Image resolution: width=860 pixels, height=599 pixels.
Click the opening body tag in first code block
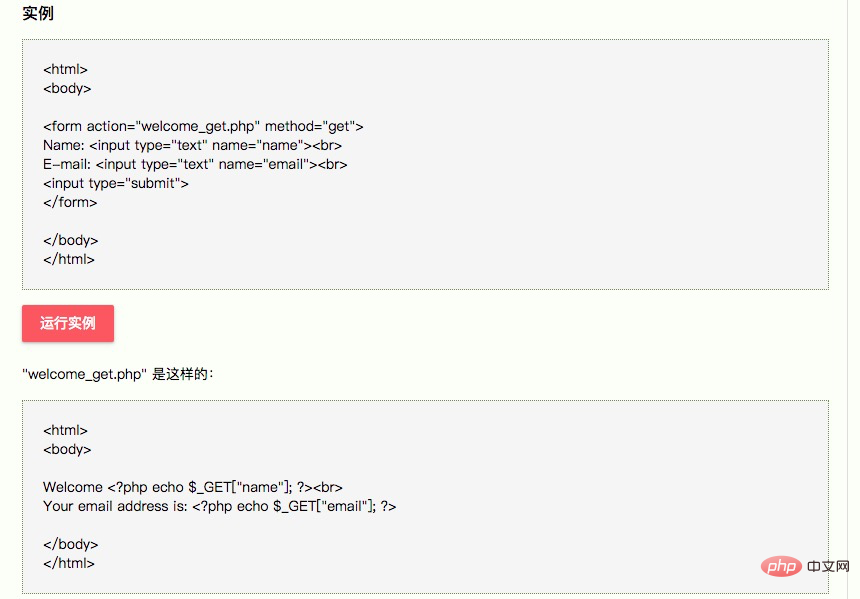67,88
